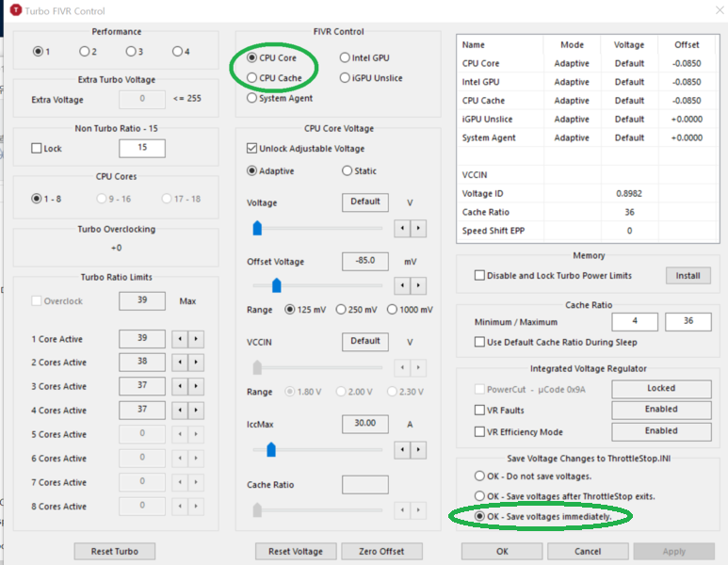Click the Offset Voltage value field
This screenshot has height=565, width=728.
[365, 262]
